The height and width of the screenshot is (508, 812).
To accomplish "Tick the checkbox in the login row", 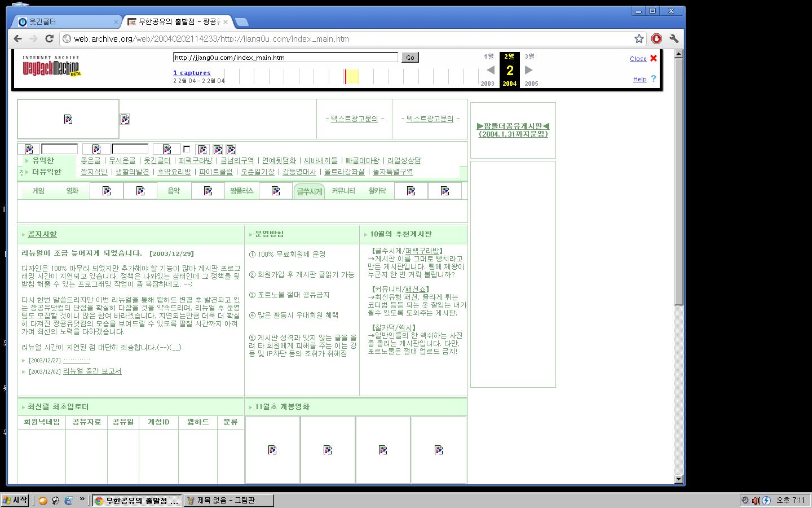I will 187,149.
